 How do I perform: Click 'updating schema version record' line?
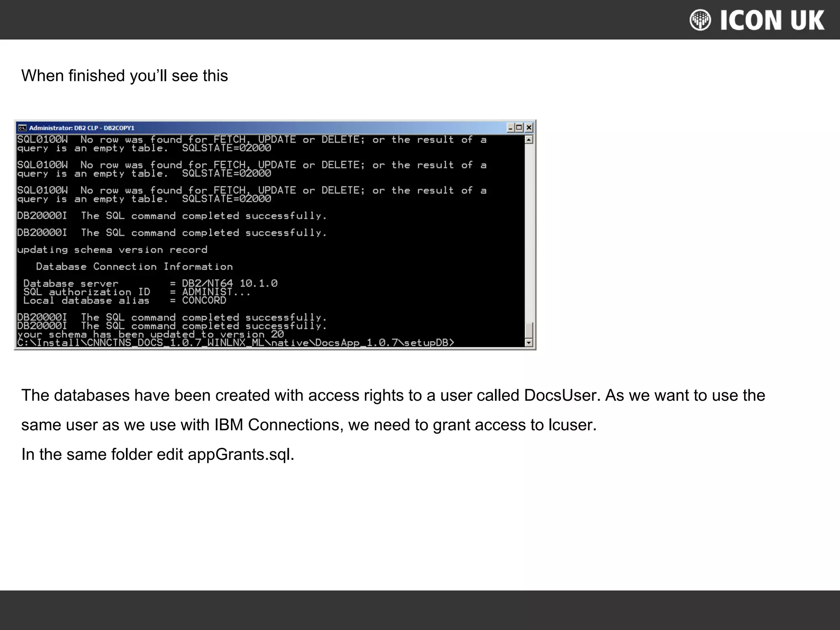[x=112, y=250]
